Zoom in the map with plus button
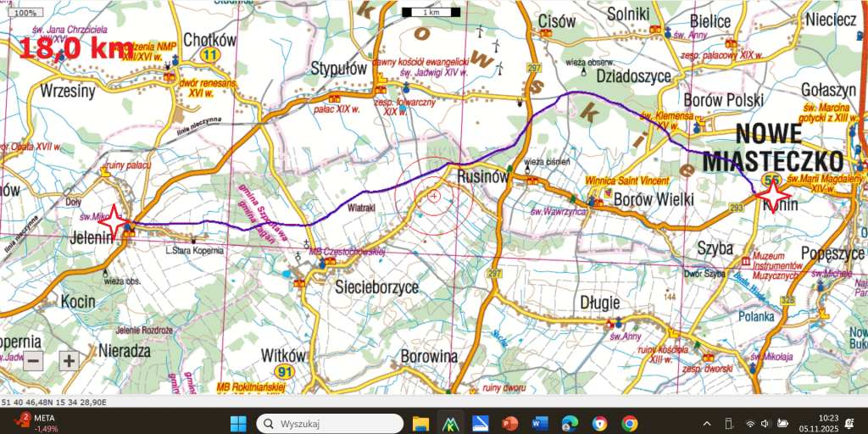Screen dimensions: 868x434 coord(69,361)
